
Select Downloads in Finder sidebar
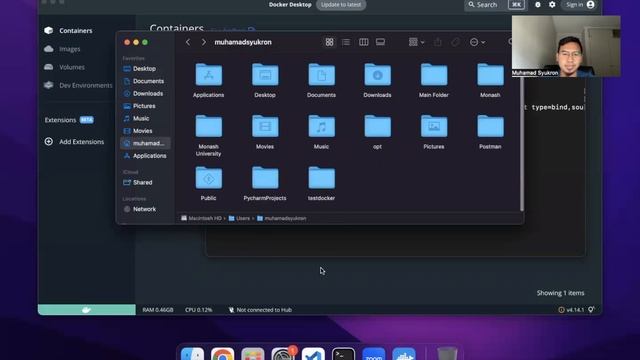click(x=145, y=93)
